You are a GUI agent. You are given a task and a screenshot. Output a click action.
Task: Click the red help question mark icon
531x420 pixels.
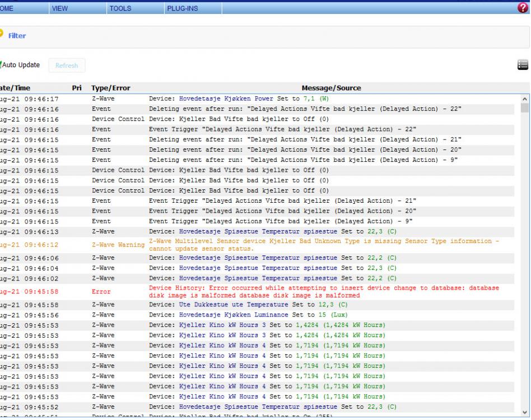[x=524, y=8]
